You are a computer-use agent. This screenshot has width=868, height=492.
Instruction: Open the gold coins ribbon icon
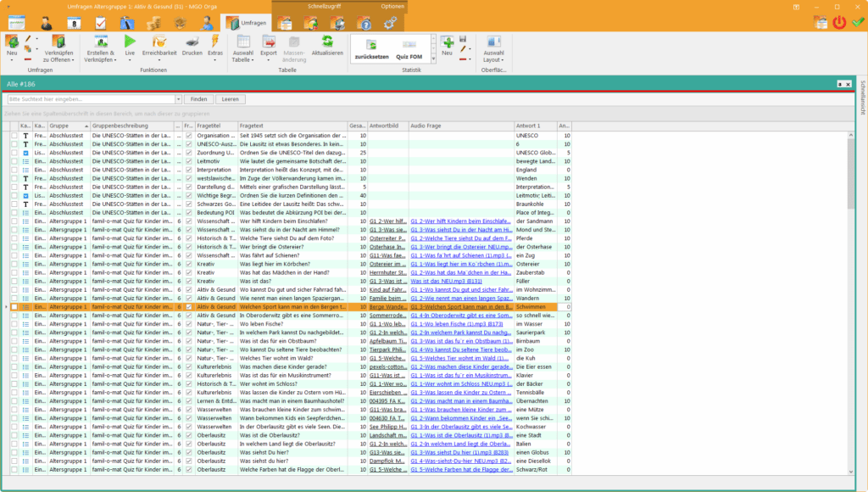154,23
